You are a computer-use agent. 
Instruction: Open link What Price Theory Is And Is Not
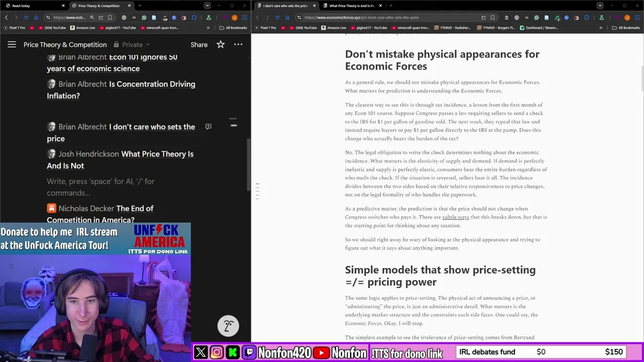point(120,160)
